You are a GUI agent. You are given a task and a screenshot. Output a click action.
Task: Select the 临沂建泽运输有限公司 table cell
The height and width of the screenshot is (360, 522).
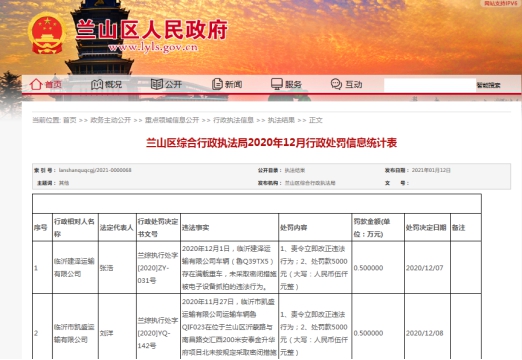(x=75, y=268)
